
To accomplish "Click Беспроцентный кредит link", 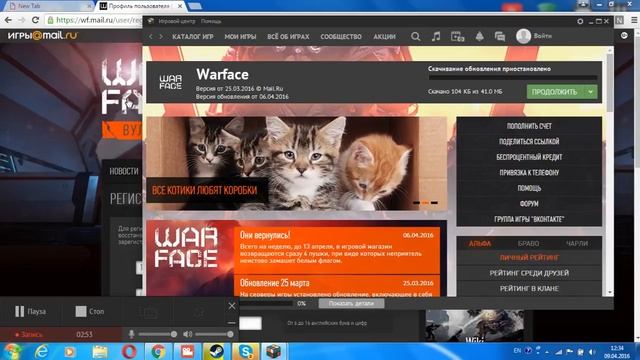I will pos(529,157).
